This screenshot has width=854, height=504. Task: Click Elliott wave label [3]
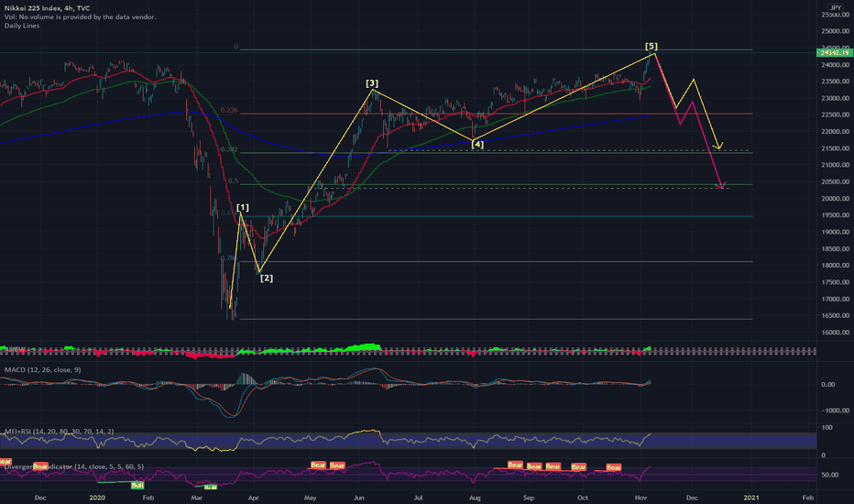372,83
